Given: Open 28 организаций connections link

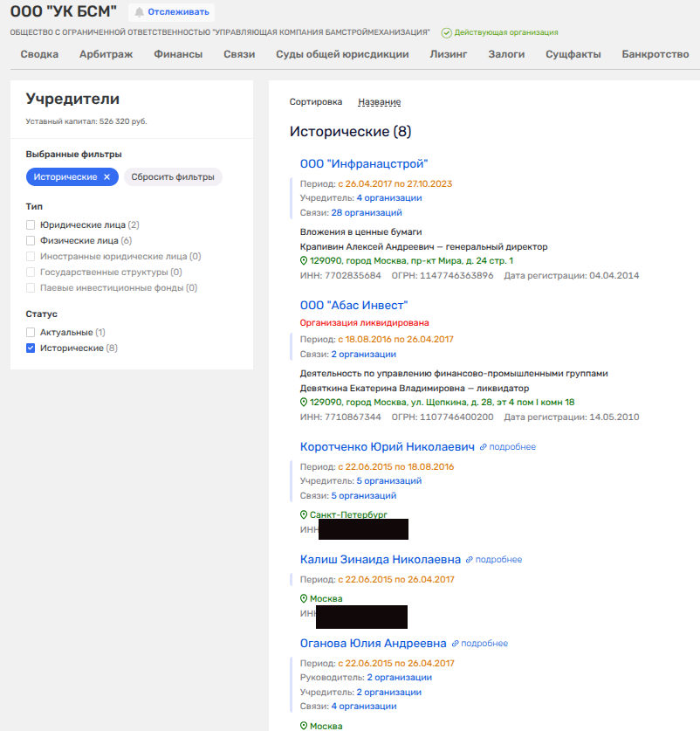Looking at the screenshot, I should pos(366,212).
